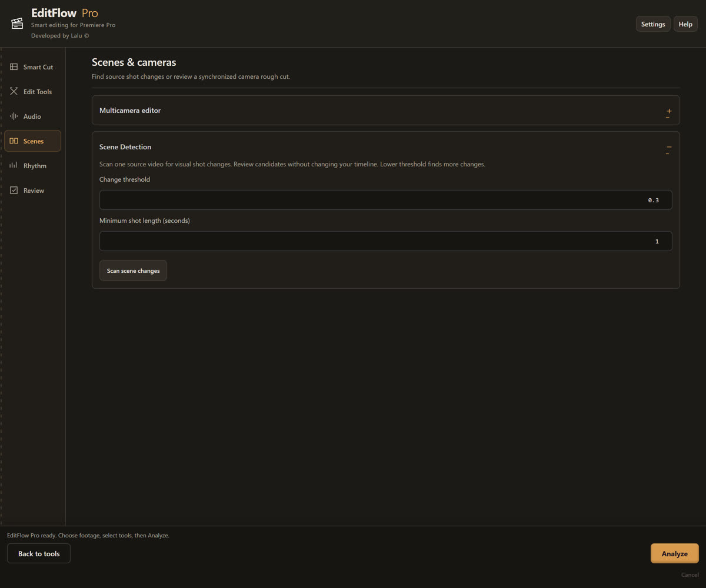Click the Find source shot changes description
Image resolution: width=706 pixels, height=588 pixels.
[191, 76]
